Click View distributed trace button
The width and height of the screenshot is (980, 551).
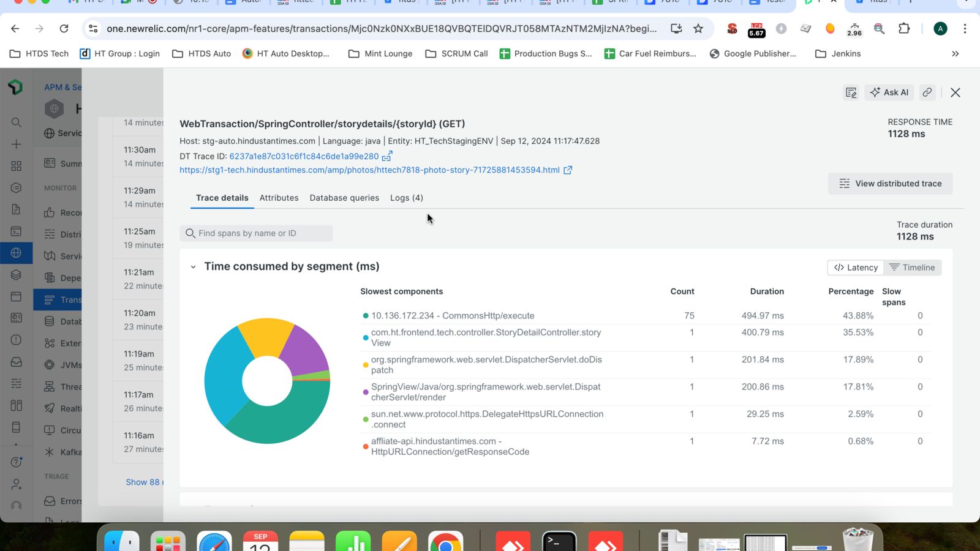coord(890,184)
